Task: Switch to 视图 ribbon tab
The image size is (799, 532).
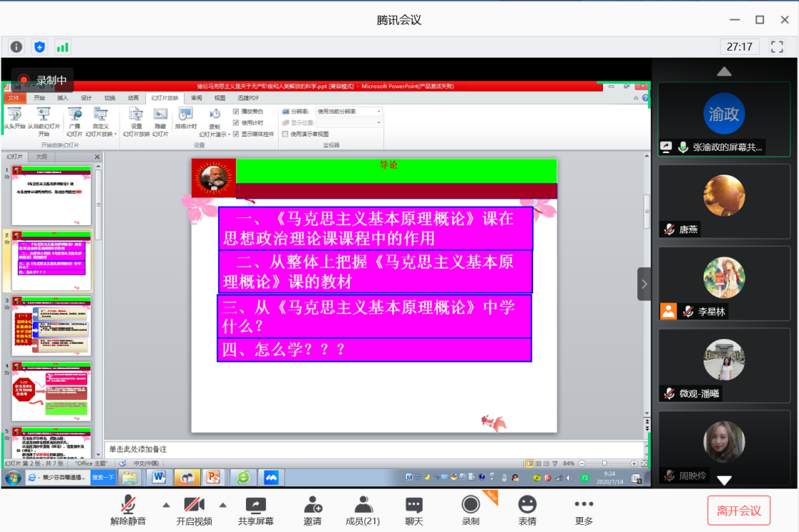Action: pyautogui.click(x=220, y=98)
